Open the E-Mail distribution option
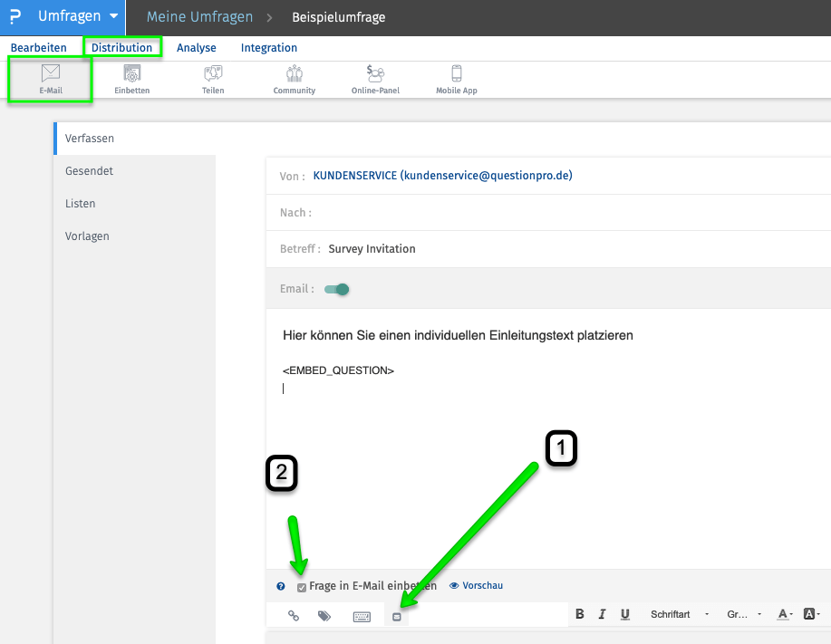831x644 pixels. click(x=51, y=80)
